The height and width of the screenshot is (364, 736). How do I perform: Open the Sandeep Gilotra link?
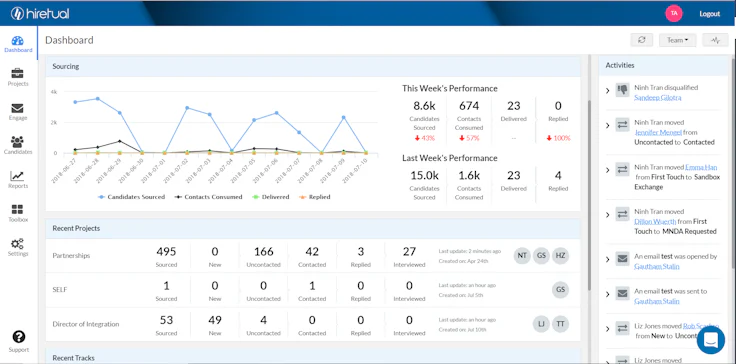657,98
